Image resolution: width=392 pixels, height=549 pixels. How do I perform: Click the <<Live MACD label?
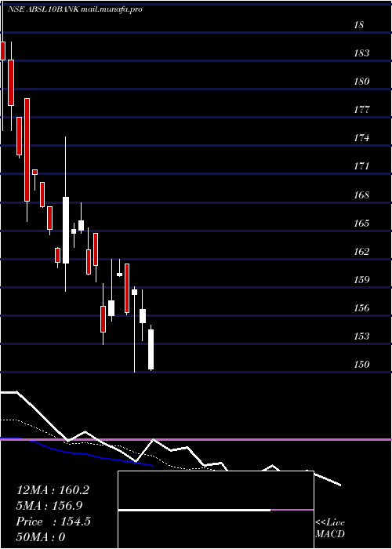(330, 529)
